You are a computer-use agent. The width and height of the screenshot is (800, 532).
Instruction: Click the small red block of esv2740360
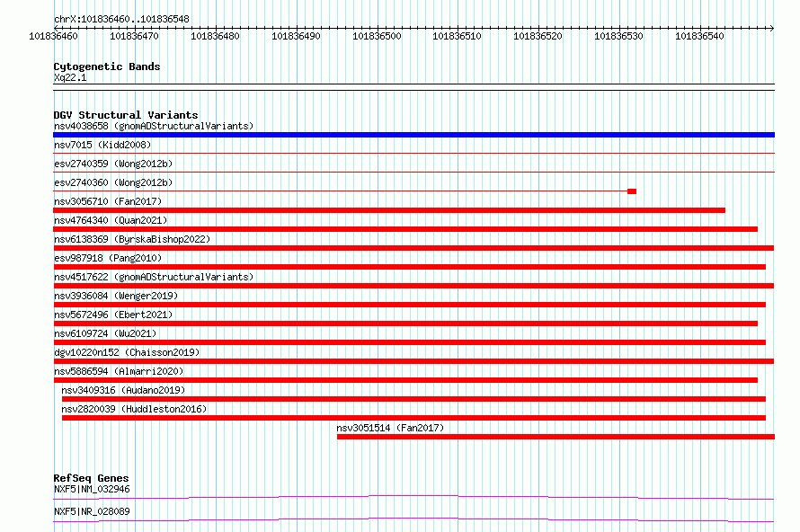pyautogui.click(x=632, y=191)
